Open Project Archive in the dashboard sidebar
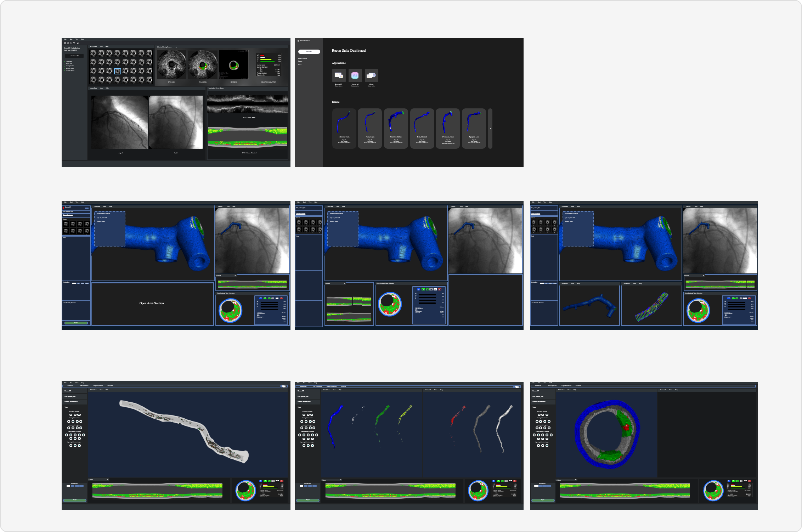 point(303,58)
